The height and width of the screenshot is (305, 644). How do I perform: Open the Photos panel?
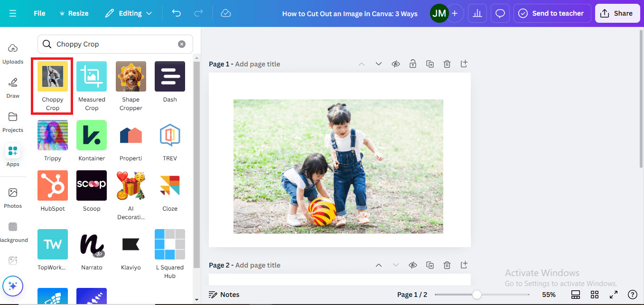click(x=13, y=197)
